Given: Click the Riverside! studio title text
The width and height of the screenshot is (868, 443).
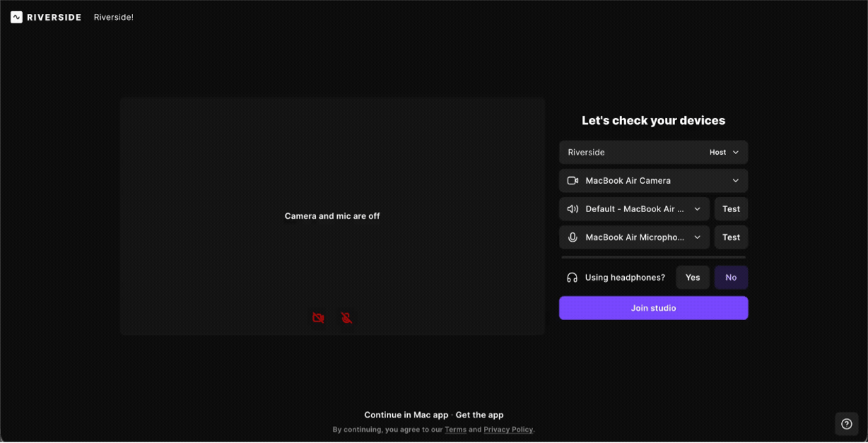Looking at the screenshot, I should click(x=114, y=17).
